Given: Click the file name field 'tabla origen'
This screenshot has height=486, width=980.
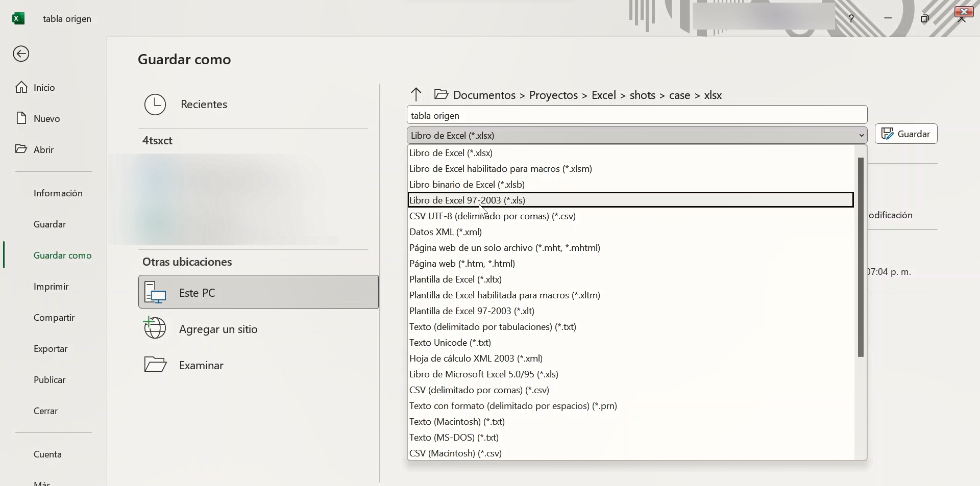Looking at the screenshot, I should click(x=637, y=115).
